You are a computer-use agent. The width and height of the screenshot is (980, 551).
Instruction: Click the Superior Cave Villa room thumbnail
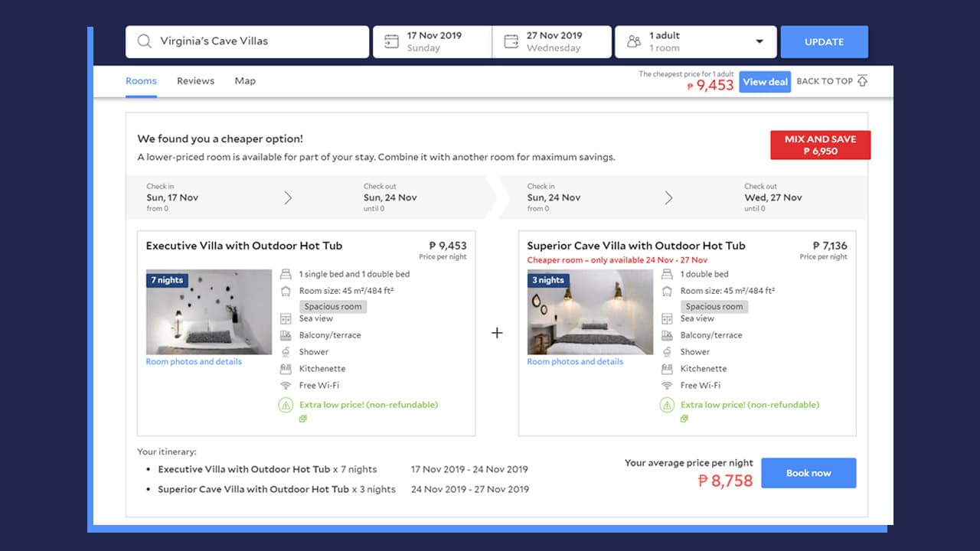[x=590, y=311]
